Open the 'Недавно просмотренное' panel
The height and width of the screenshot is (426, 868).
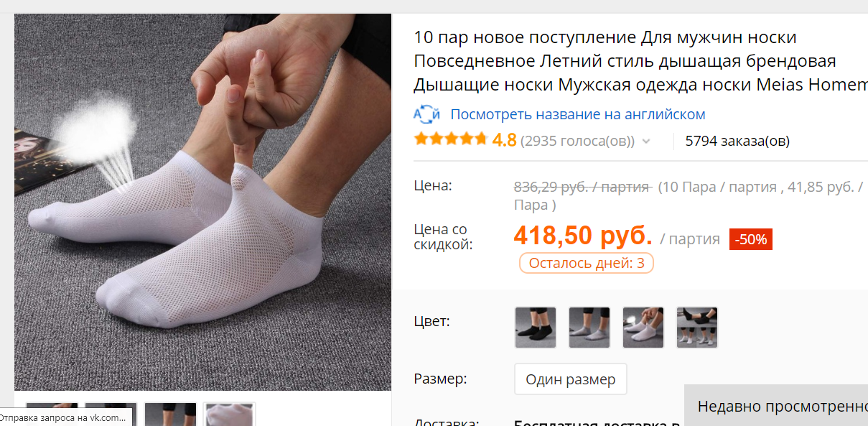776,406
